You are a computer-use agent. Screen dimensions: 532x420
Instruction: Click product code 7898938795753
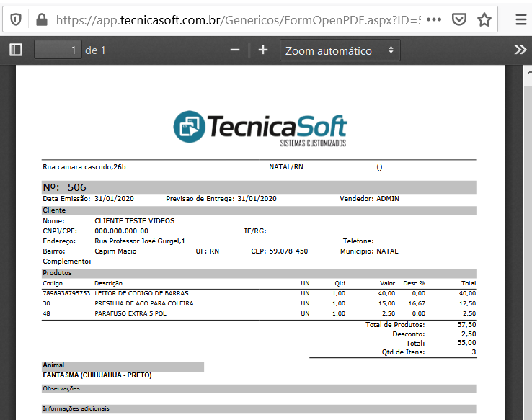pyautogui.click(x=66, y=293)
